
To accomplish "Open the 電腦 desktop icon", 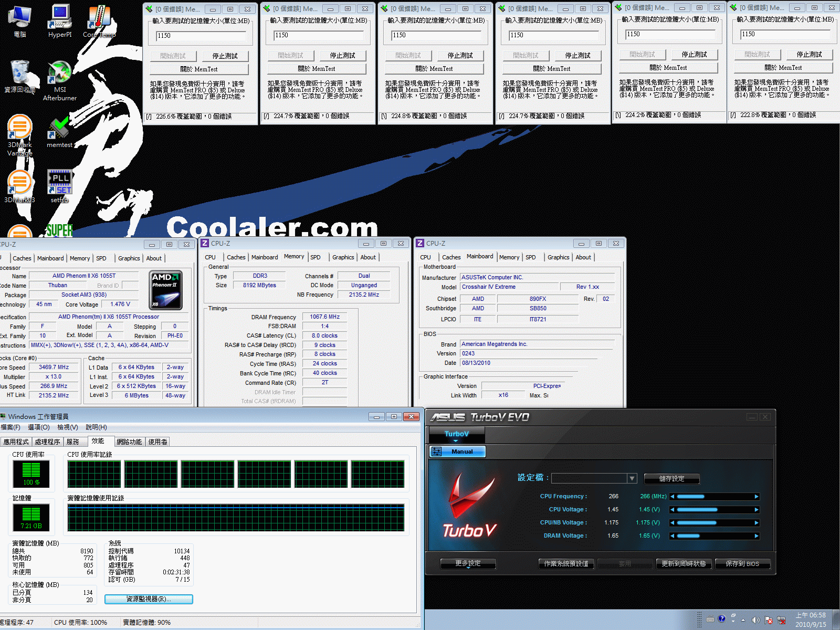I will point(20,21).
